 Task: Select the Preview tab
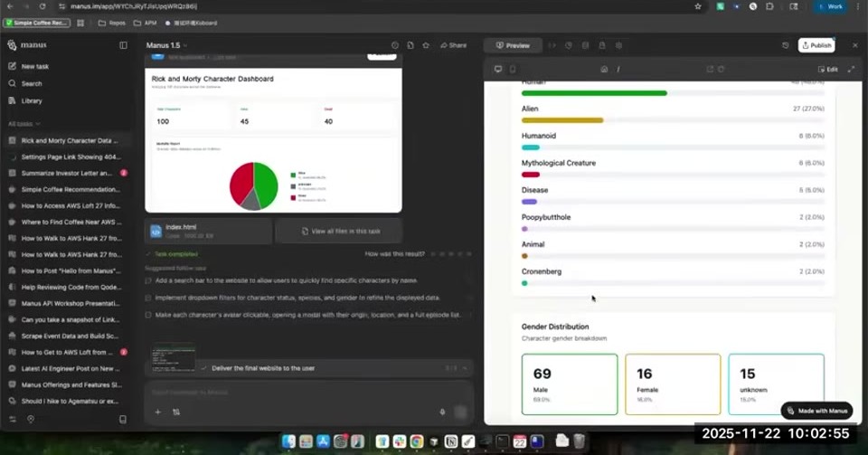514,45
